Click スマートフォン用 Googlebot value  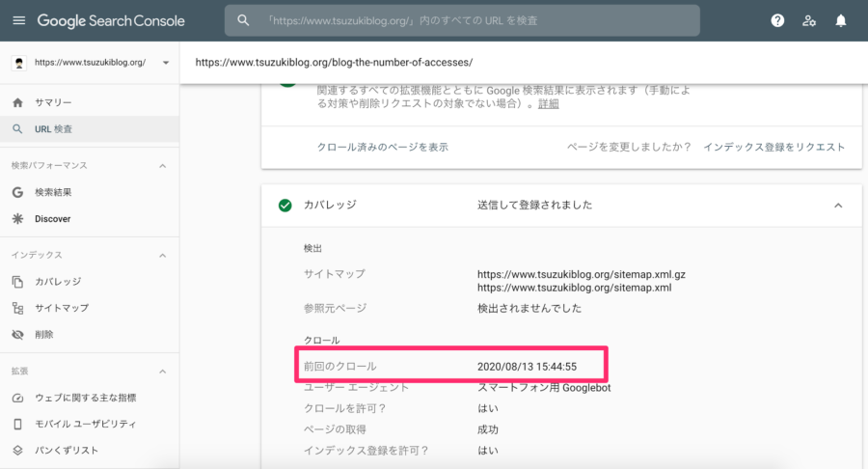[544, 388]
